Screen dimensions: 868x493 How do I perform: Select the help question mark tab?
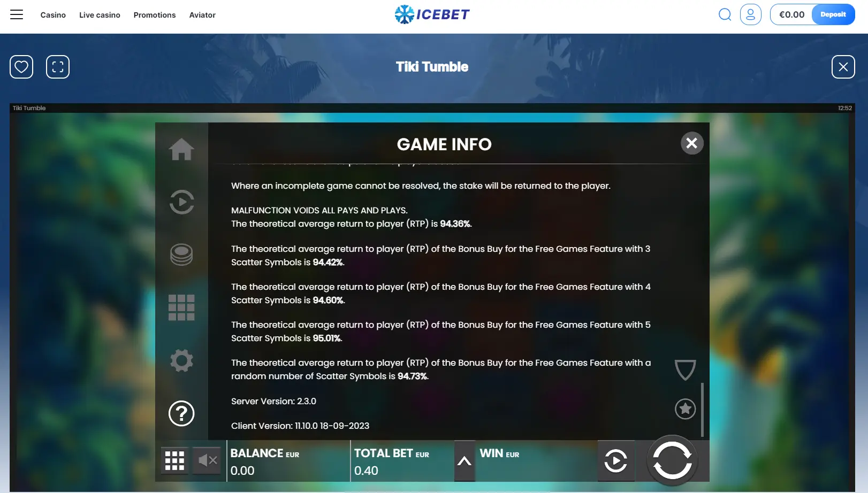181,413
